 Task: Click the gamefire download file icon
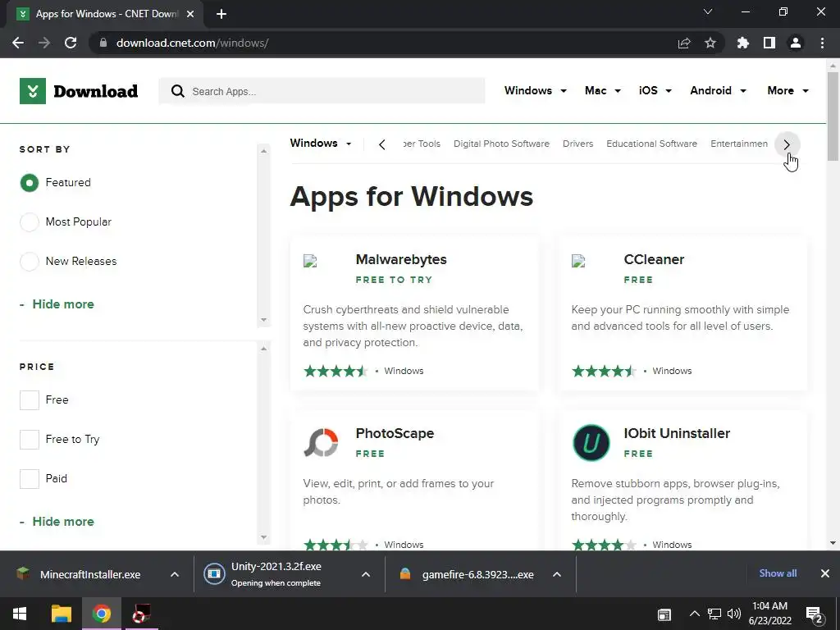(405, 574)
